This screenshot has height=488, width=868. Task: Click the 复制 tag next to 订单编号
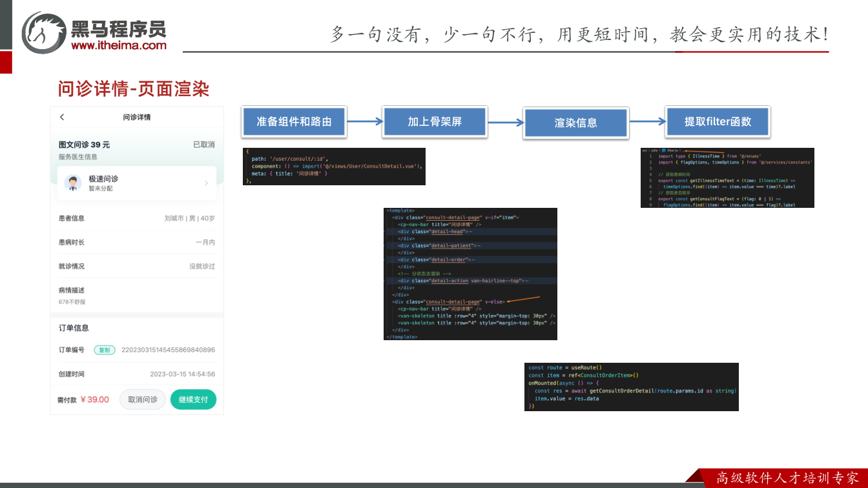(x=105, y=350)
